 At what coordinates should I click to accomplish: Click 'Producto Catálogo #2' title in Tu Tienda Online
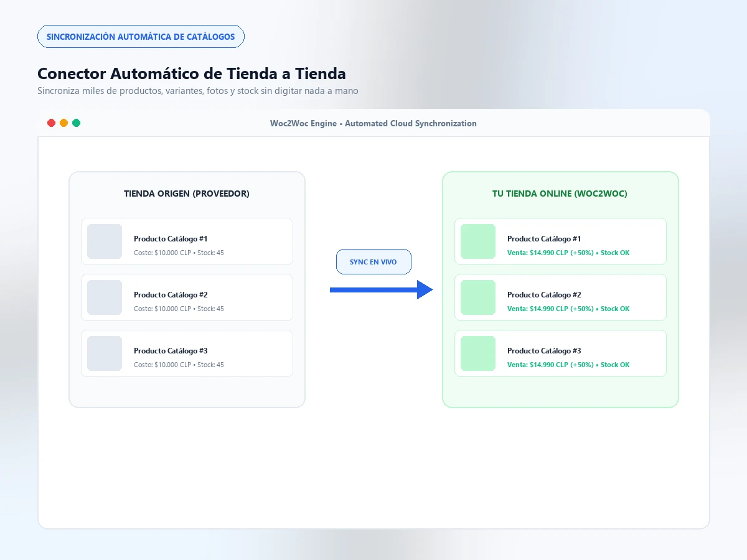click(x=544, y=295)
